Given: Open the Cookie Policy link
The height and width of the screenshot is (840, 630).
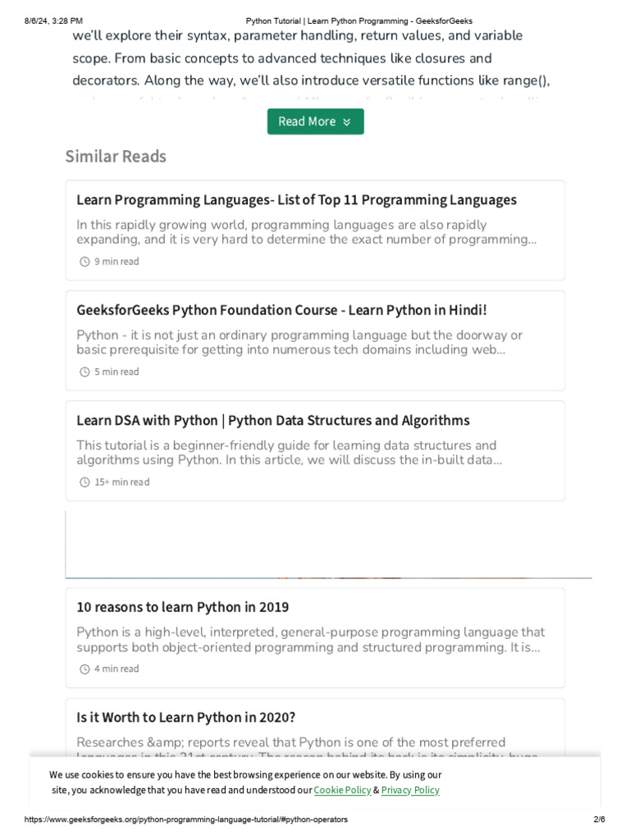Looking at the screenshot, I should (x=342, y=790).
